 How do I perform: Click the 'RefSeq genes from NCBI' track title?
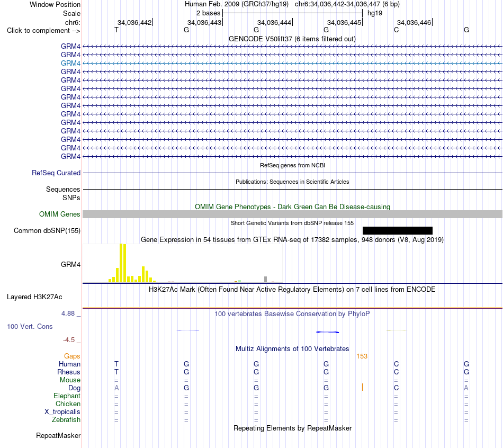click(x=292, y=165)
